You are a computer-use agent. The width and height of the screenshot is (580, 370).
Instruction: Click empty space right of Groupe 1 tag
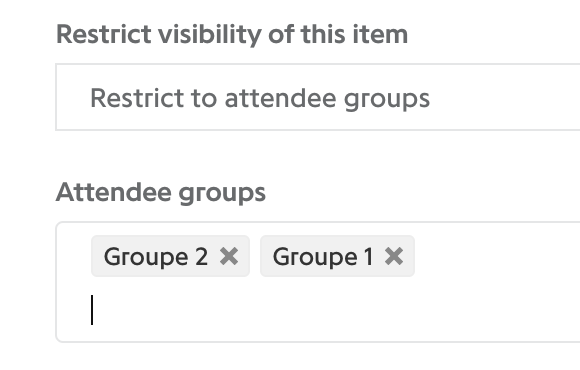click(x=496, y=256)
